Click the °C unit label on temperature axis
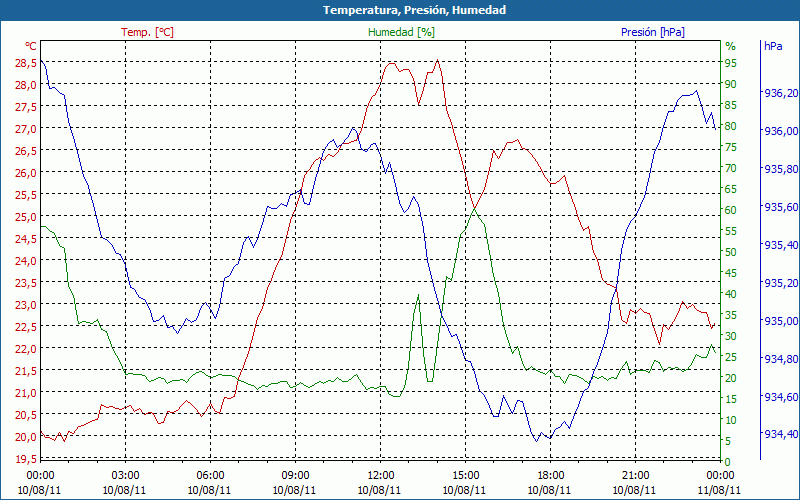 tap(31, 46)
